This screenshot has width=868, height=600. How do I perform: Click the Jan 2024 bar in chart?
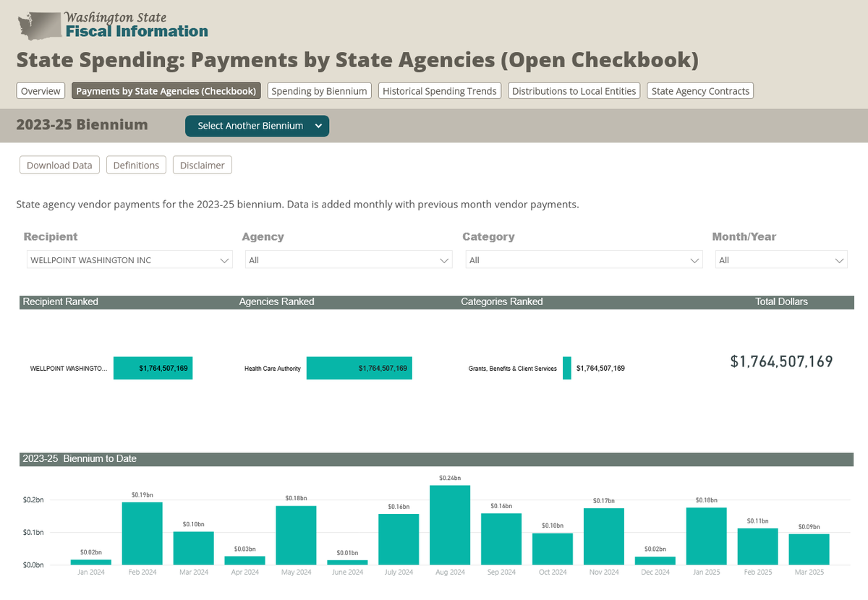[91, 562]
